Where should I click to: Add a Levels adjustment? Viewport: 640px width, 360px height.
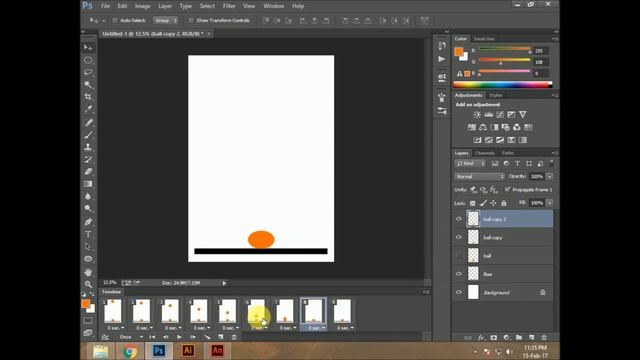488,115
